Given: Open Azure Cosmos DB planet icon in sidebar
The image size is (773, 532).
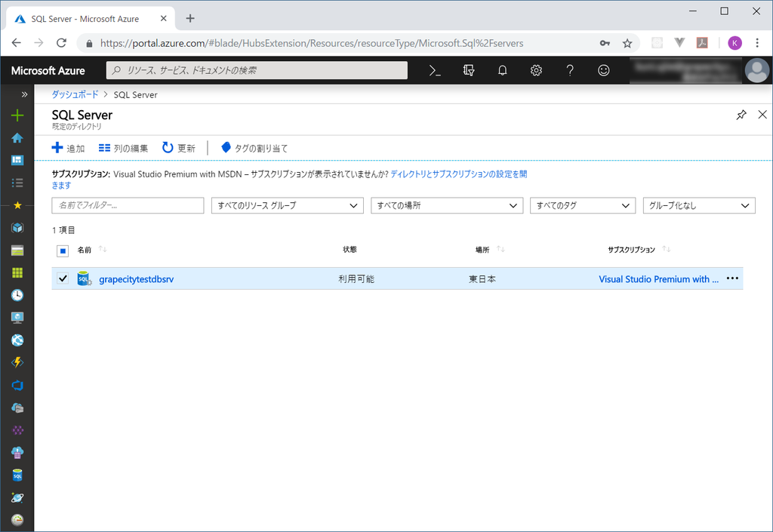Looking at the screenshot, I should click(17, 497).
